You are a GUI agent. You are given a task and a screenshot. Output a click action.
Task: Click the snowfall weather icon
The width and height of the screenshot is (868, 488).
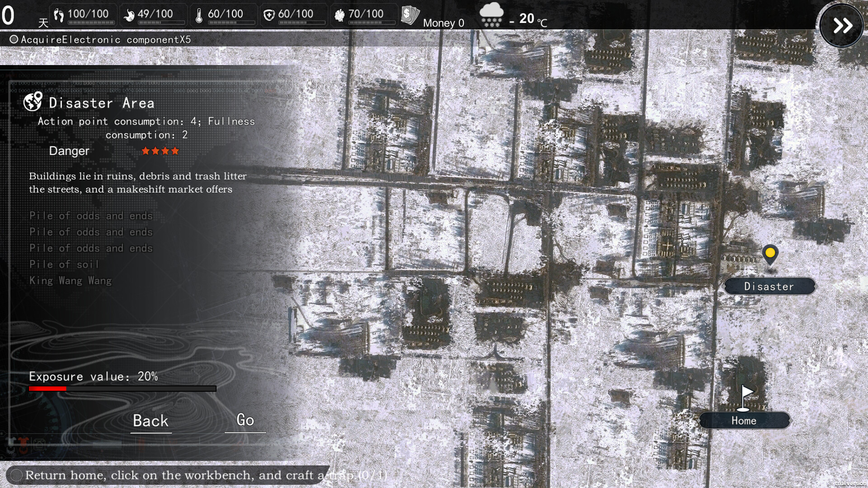tap(491, 14)
